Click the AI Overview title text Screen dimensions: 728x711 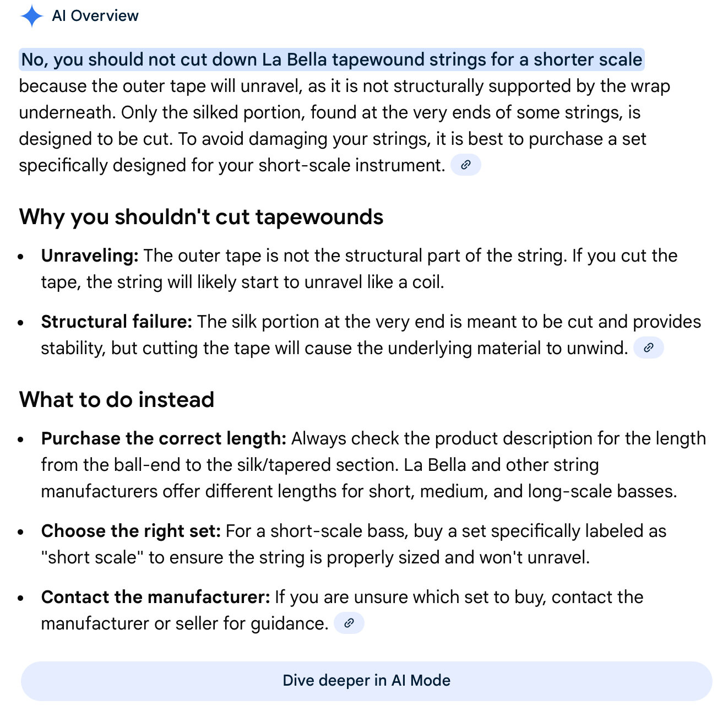pos(95,16)
